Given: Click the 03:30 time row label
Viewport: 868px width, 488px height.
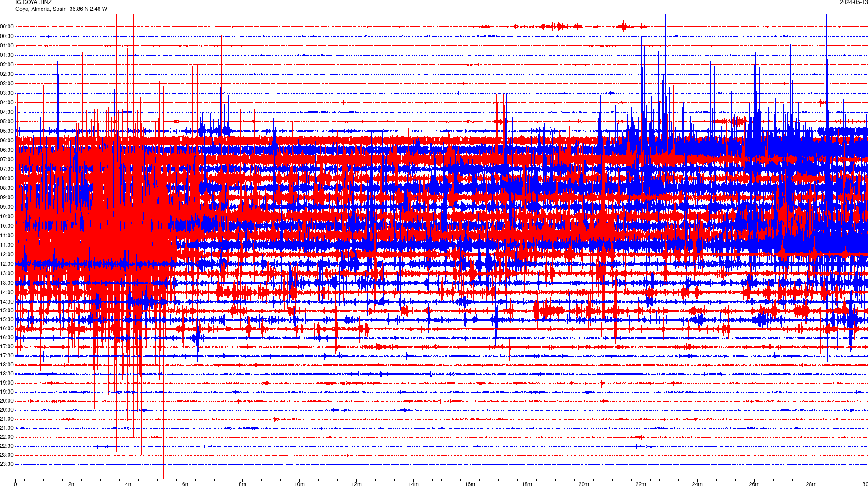Looking at the screenshot, I should [7, 93].
